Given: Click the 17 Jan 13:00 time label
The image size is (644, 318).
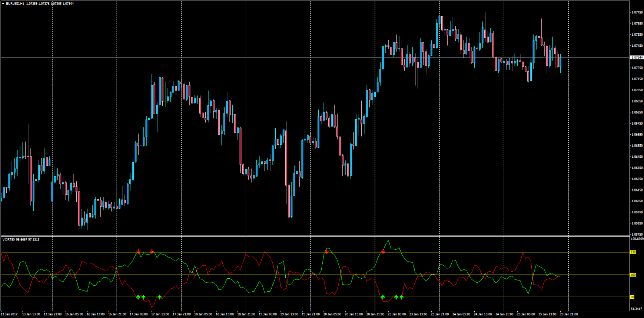Looking at the screenshot, I should coord(160,314).
